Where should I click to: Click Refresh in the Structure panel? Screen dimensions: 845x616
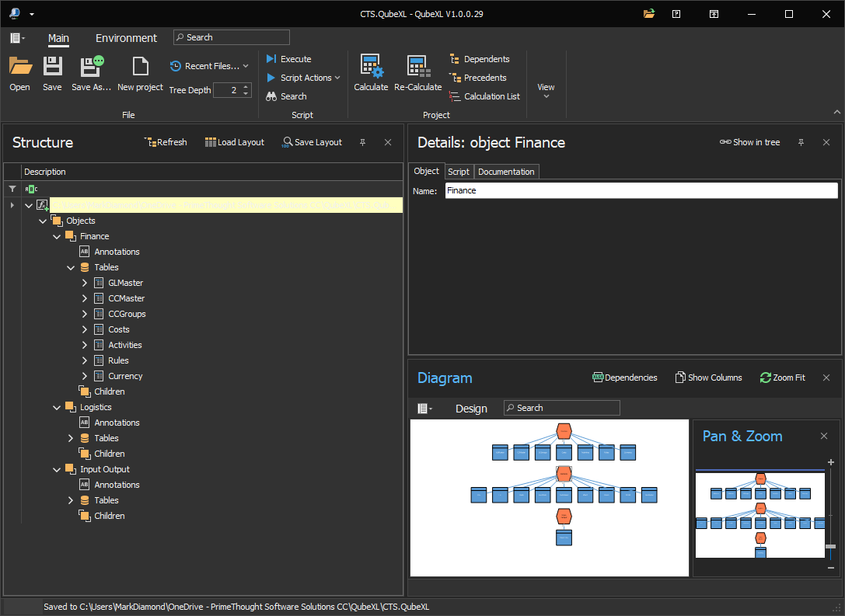coord(166,142)
